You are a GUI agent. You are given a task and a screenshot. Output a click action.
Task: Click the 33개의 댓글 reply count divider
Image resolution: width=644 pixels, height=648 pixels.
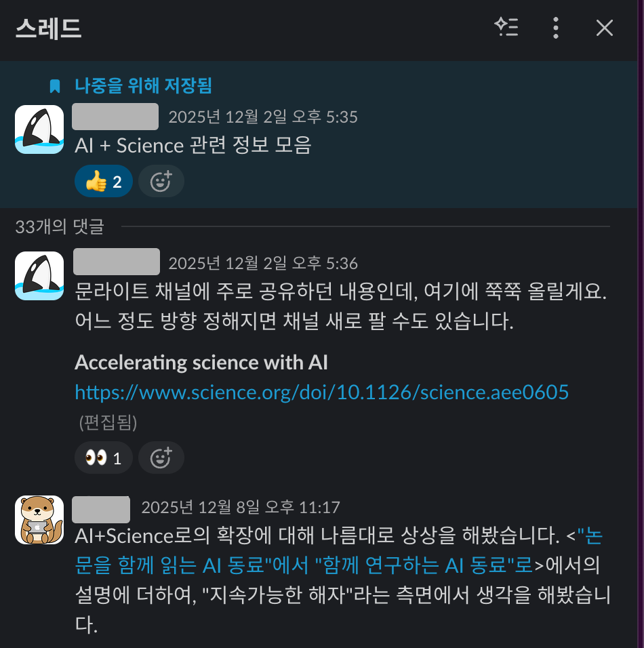(60, 226)
